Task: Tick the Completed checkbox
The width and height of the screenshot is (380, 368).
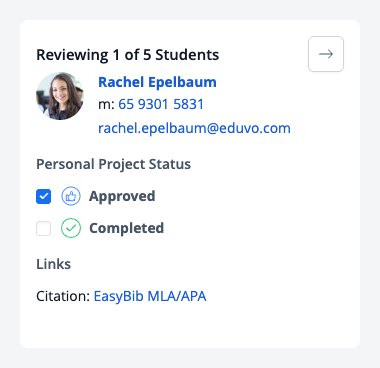Action: [44, 228]
